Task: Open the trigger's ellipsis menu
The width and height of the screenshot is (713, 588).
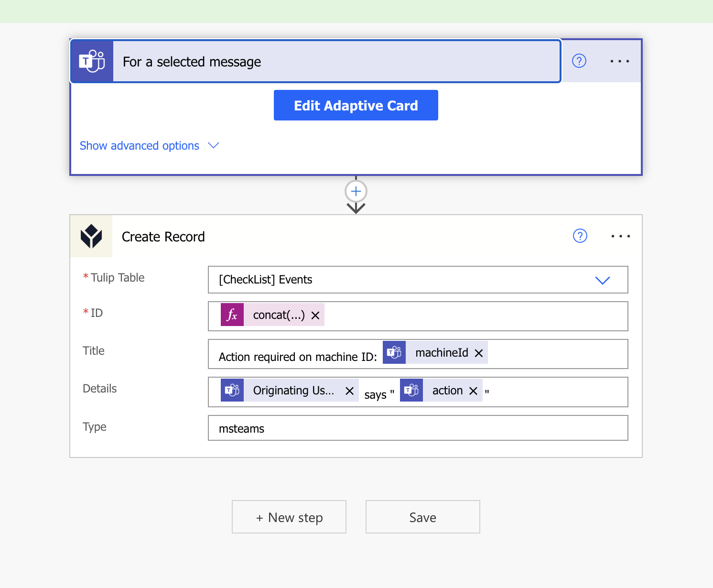Action: tap(619, 61)
